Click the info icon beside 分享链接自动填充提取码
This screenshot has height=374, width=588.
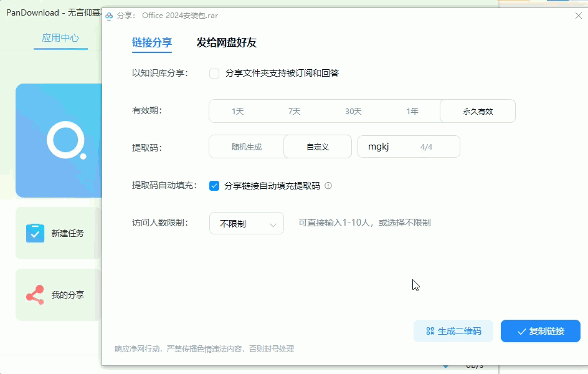point(328,185)
